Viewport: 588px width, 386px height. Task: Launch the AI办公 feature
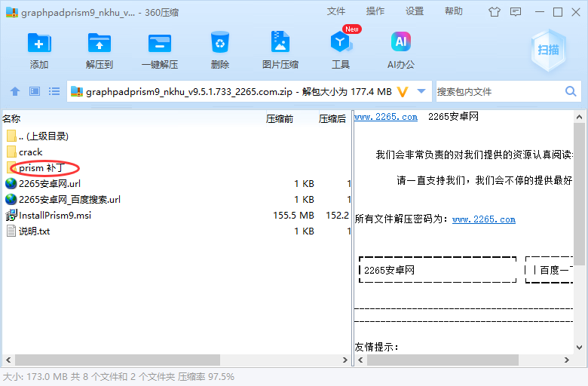(x=401, y=41)
